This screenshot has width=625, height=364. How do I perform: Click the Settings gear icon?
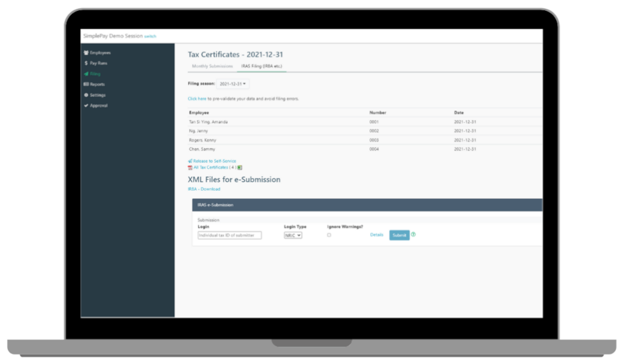point(85,95)
